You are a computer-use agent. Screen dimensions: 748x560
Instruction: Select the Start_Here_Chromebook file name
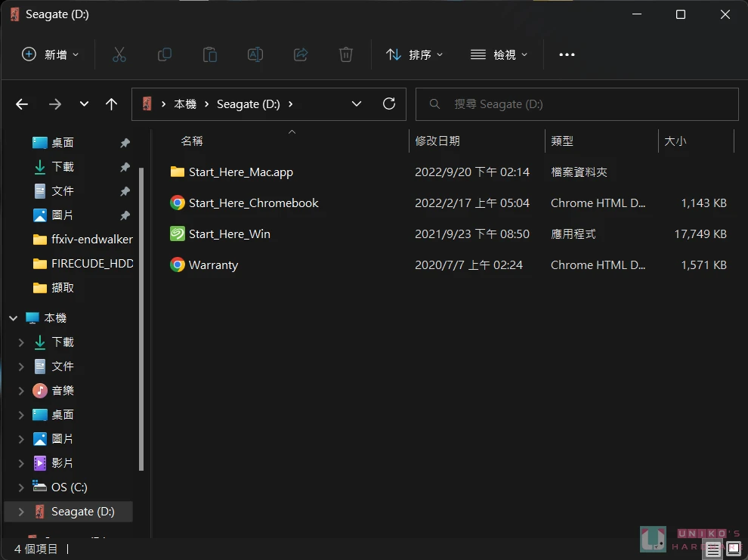253,203
